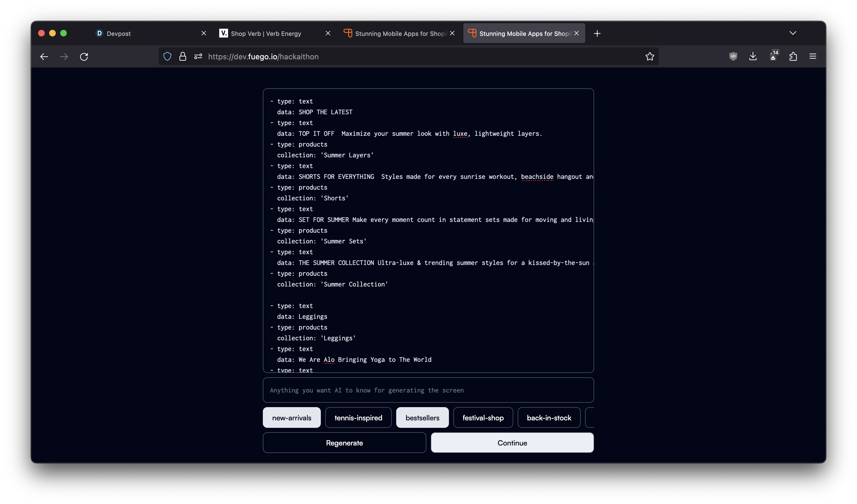857x504 pixels.
Task: Open the extensions puzzle-piece icon
Action: click(x=793, y=57)
